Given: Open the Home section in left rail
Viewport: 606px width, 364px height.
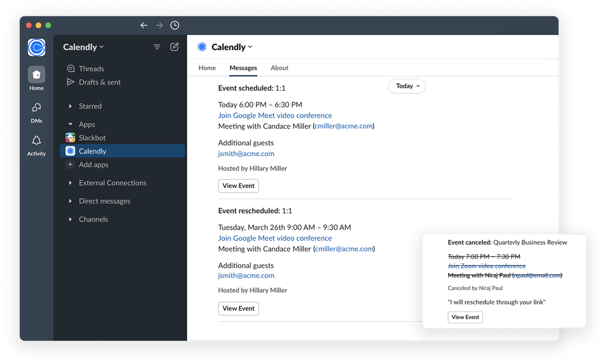Looking at the screenshot, I should click(36, 78).
